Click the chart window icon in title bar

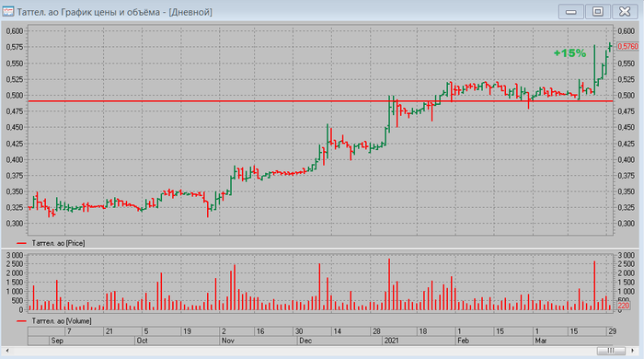[7, 11]
